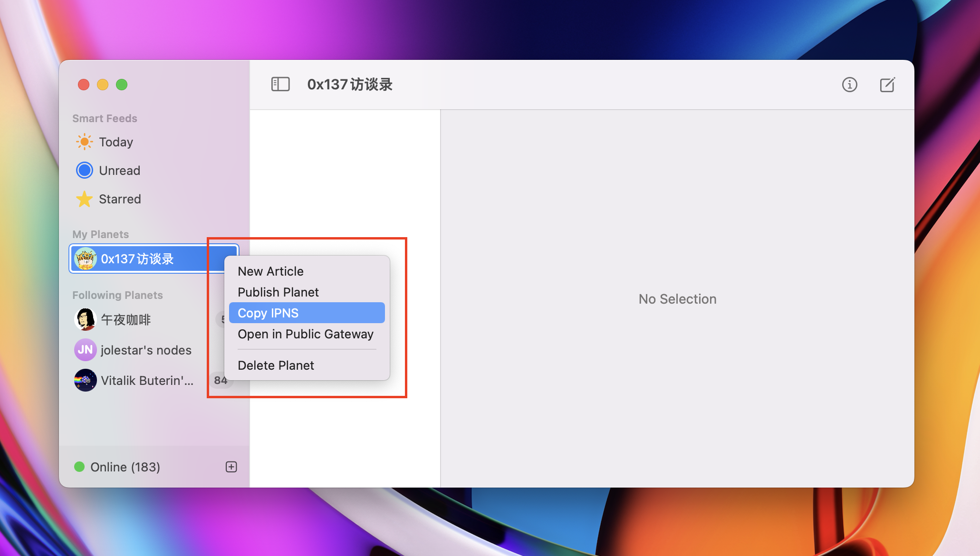Screen dimensions: 980x556
Task: Select jolestar's nodes in Following Planets
Action: 147,350
